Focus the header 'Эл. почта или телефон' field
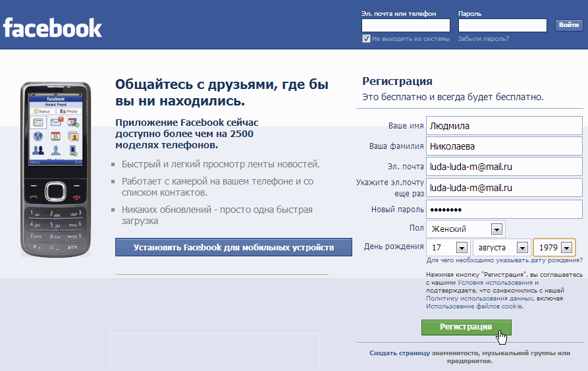Screen dimensions: 588x371 tap(406, 26)
